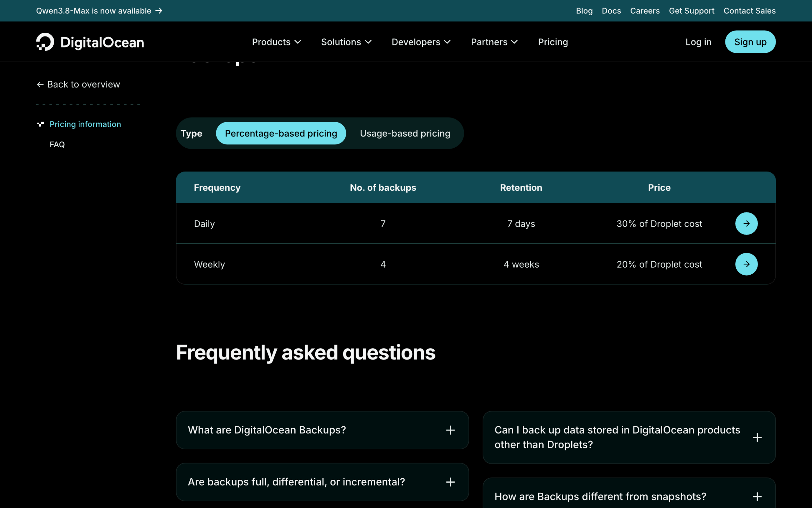Image resolution: width=812 pixels, height=508 pixels.
Task: Click the '4 weeks' retention cell
Action: (521, 264)
